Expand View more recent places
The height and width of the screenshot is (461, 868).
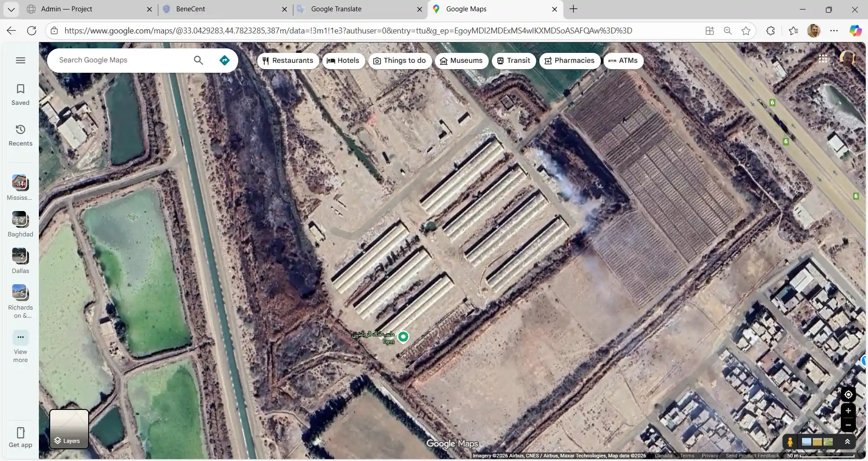pos(20,346)
